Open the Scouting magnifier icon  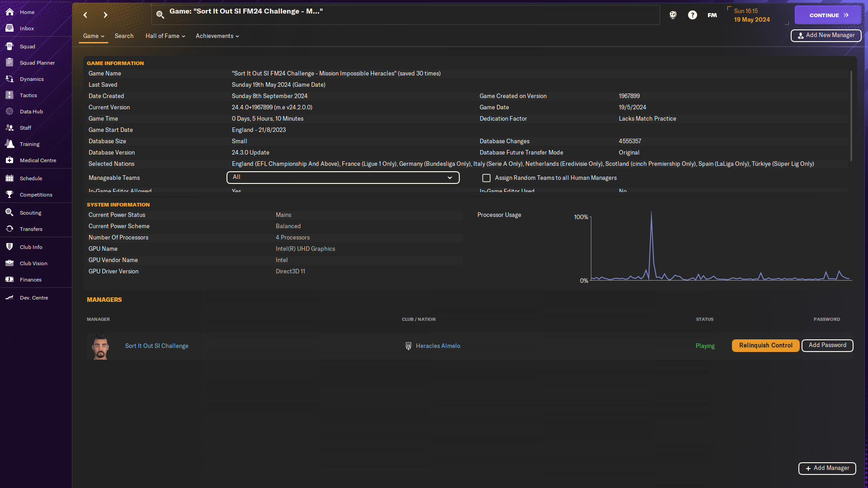pyautogui.click(x=9, y=213)
